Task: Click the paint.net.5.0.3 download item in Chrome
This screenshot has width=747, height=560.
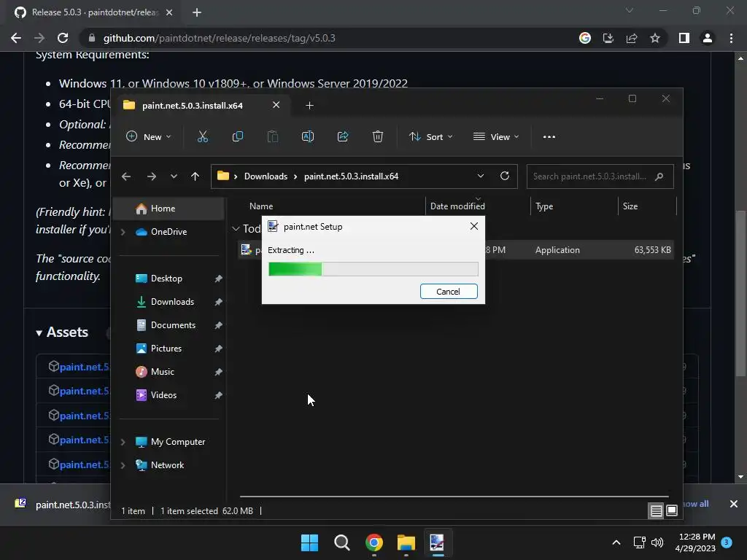Action: click(x=62, y=505)
